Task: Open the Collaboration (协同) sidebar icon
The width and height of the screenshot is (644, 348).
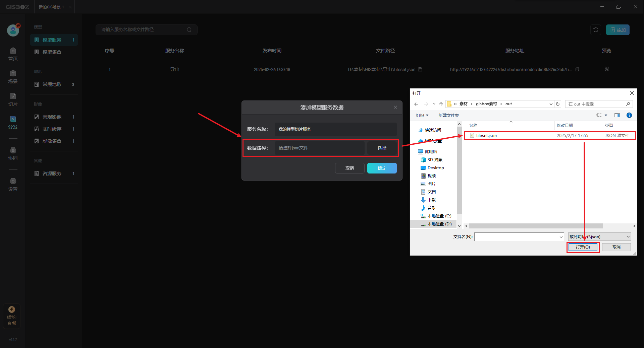Action: pyautogui.click(x=13, y=153)
